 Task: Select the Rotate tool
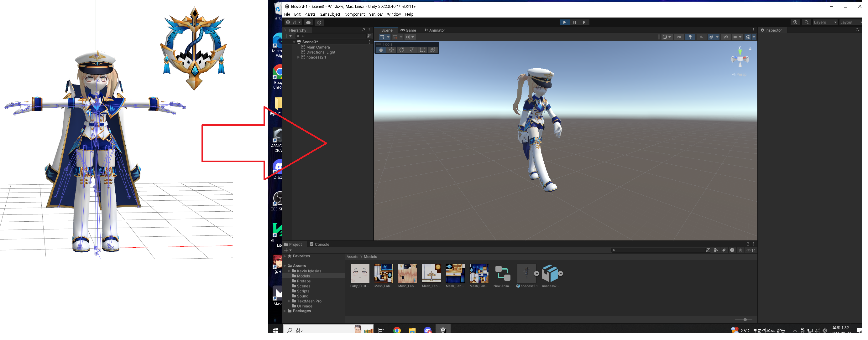pos(402,50)
